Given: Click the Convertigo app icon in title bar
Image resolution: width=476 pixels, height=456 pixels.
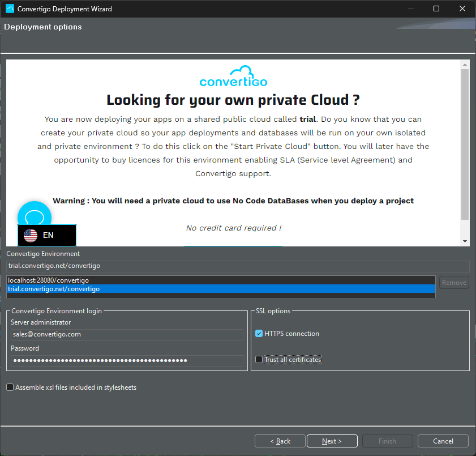Looking at the screenshot, I should pos(10,9).
